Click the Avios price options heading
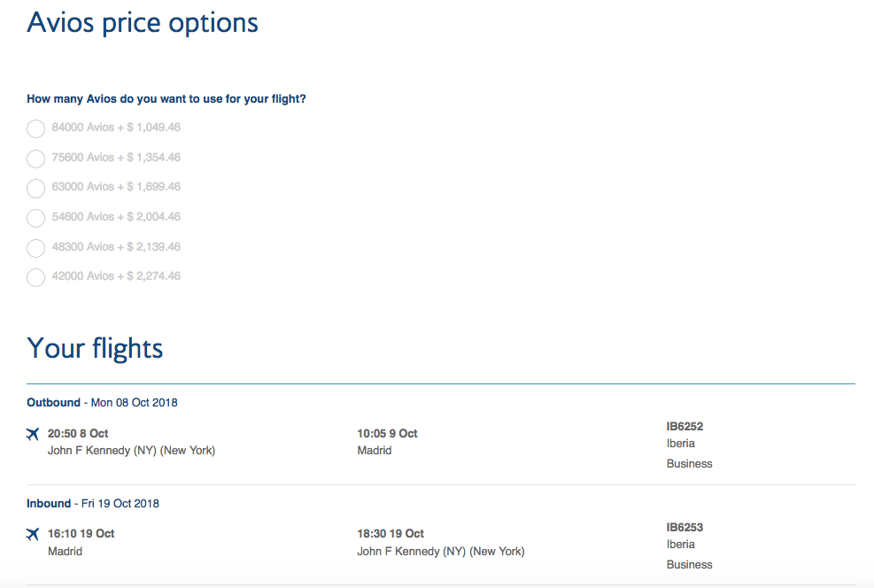The height and width of the screenshot is (588, 874). click(143, 22)
